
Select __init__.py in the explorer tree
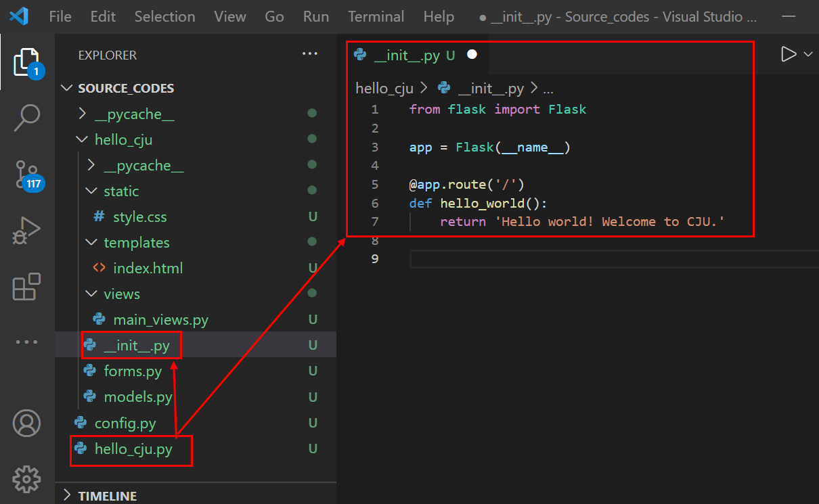click(136, 346)
